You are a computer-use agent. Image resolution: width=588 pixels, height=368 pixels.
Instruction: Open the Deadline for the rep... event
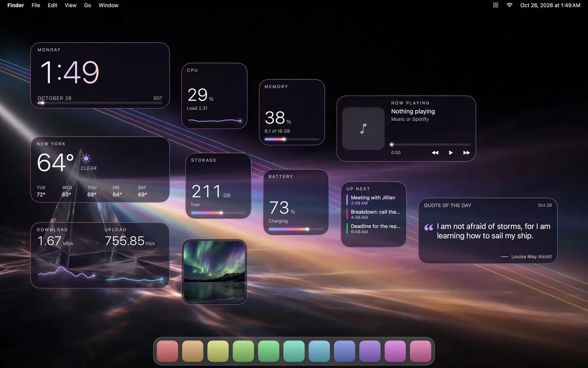tap(374, 229)
